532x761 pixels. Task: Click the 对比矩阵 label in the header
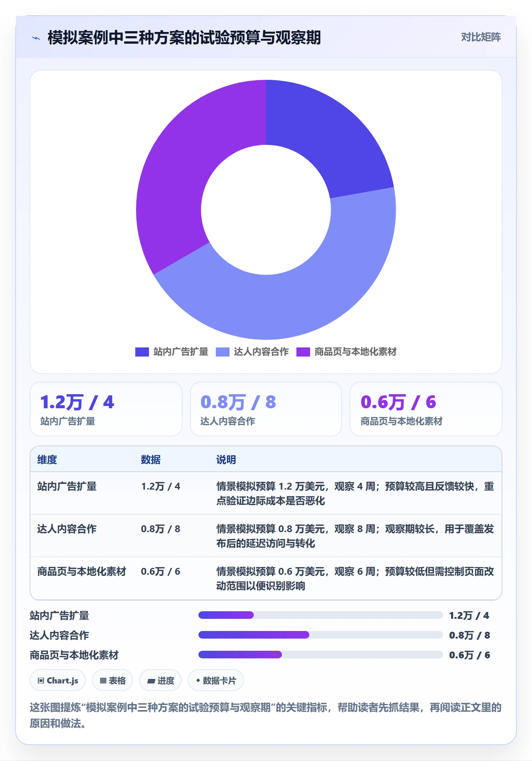481,37
